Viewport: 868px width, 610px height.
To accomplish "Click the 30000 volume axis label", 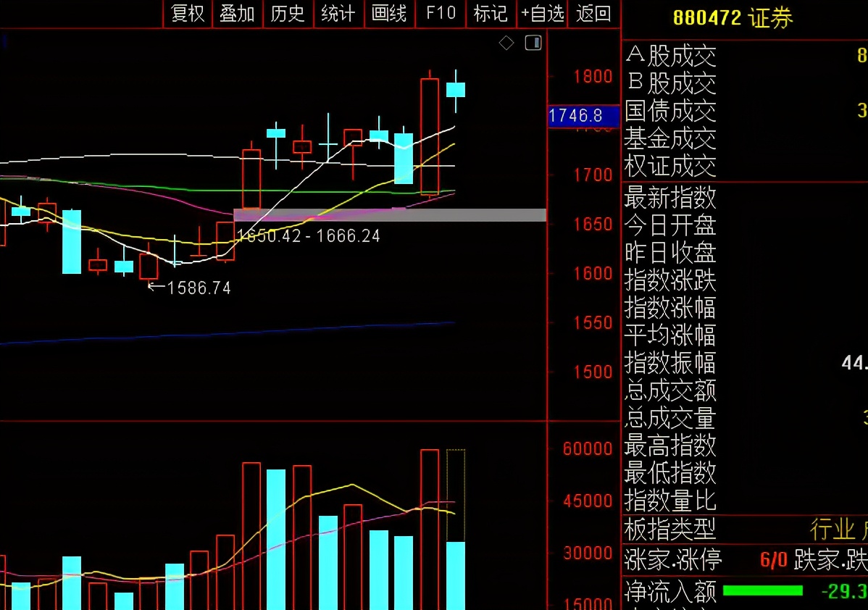I will (588, 553).
